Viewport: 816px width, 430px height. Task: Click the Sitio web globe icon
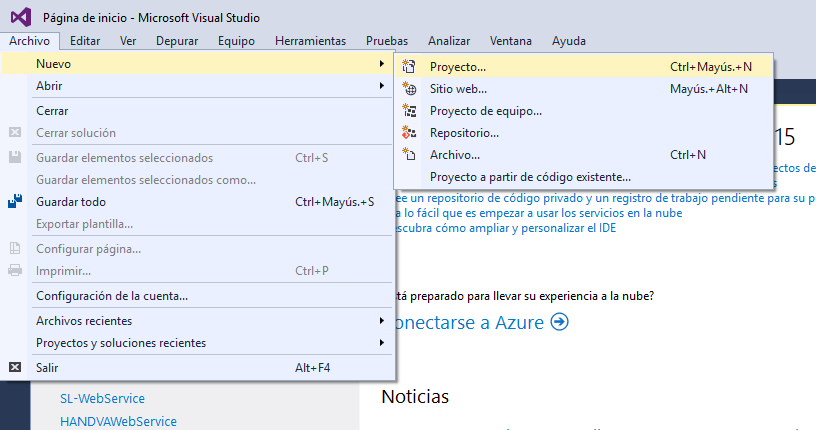410,89
